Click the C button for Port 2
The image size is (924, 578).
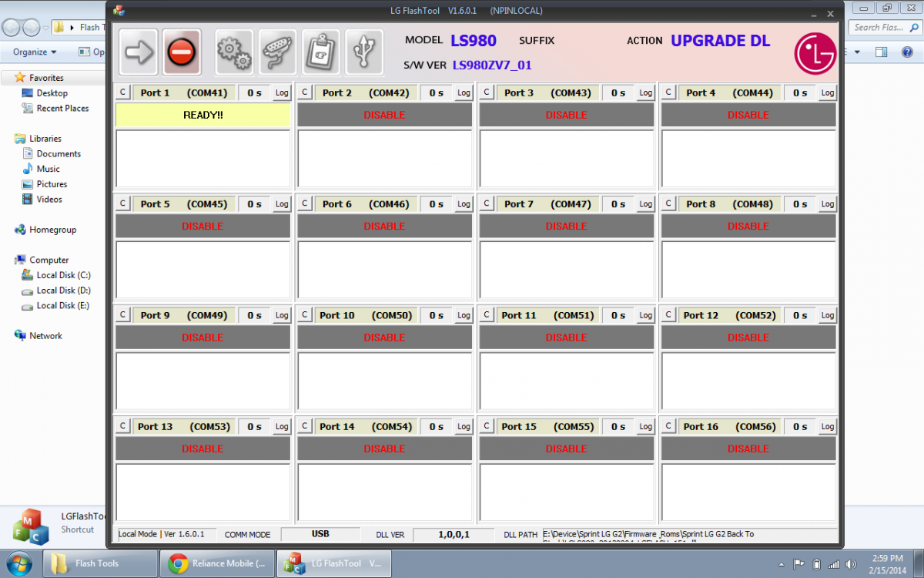coord(304,92)
